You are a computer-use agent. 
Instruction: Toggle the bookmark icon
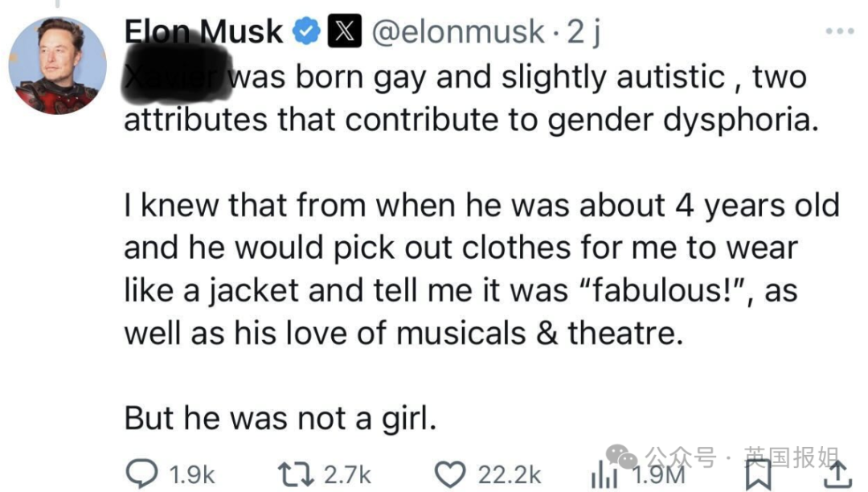[758, 474]
